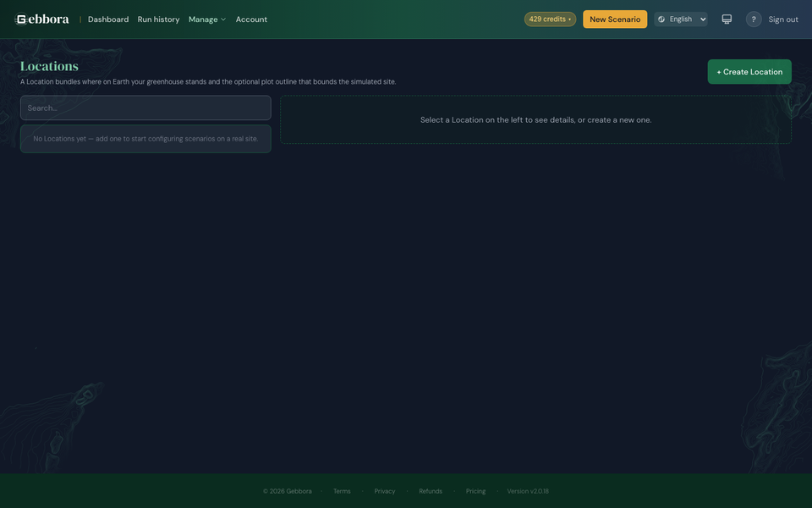Open the Refunds footer link
The width and height of the screenshot is (812, 508).
point(431,491)
